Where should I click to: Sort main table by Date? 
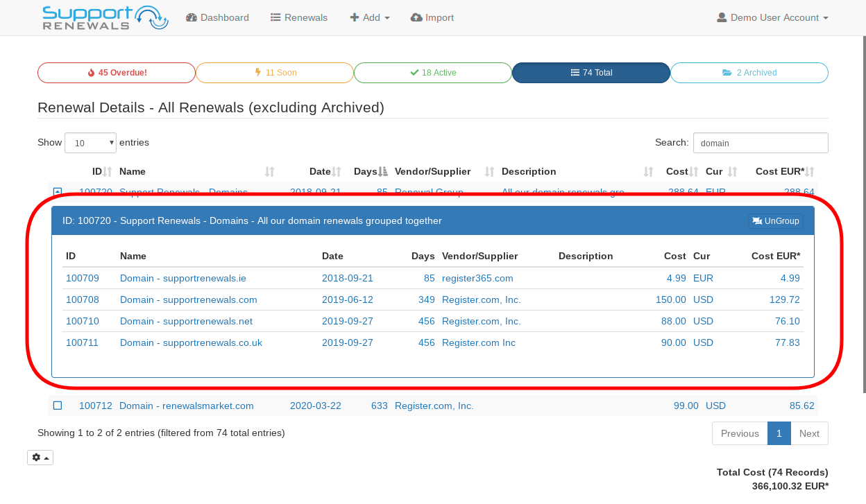click(325, 171)
